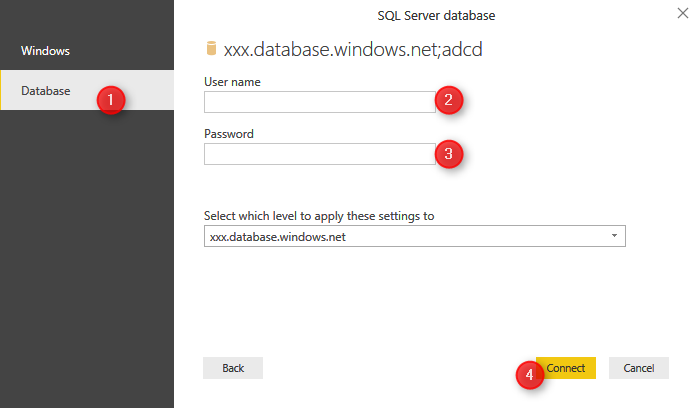Click the red step 2 marker
The image size is (699, 408).
coord(449,99)
